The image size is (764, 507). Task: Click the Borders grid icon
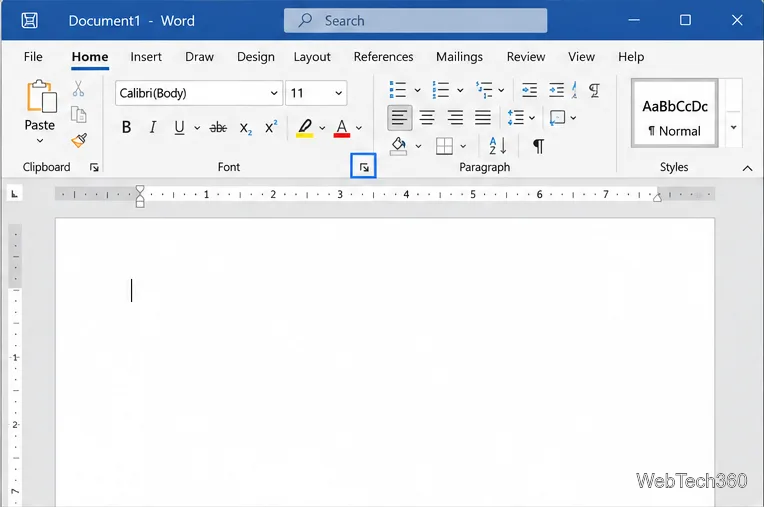click(444, 146)
